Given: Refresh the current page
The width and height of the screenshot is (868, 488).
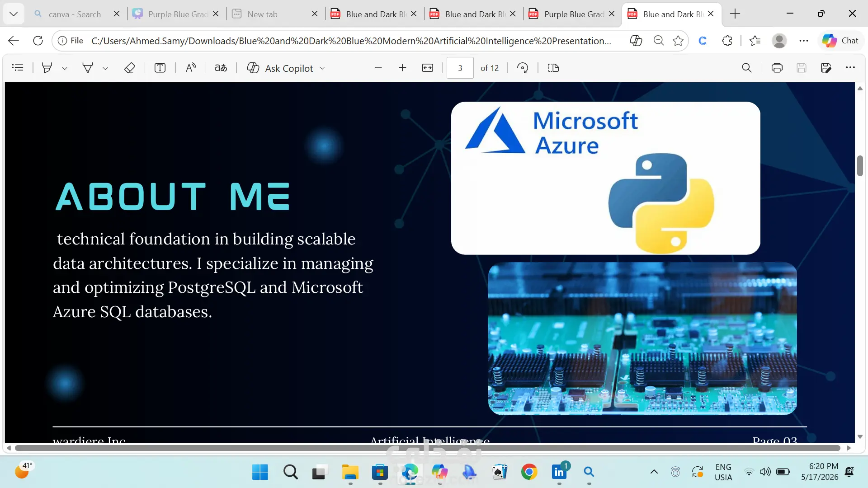Looking at the screenshot, I should click(38, 41).
